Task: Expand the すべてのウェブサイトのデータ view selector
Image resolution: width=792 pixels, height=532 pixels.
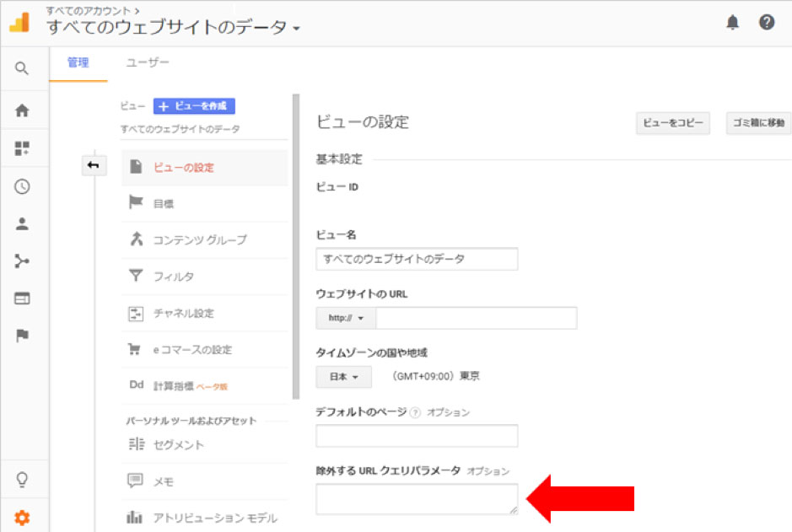Action: (173, 28)
